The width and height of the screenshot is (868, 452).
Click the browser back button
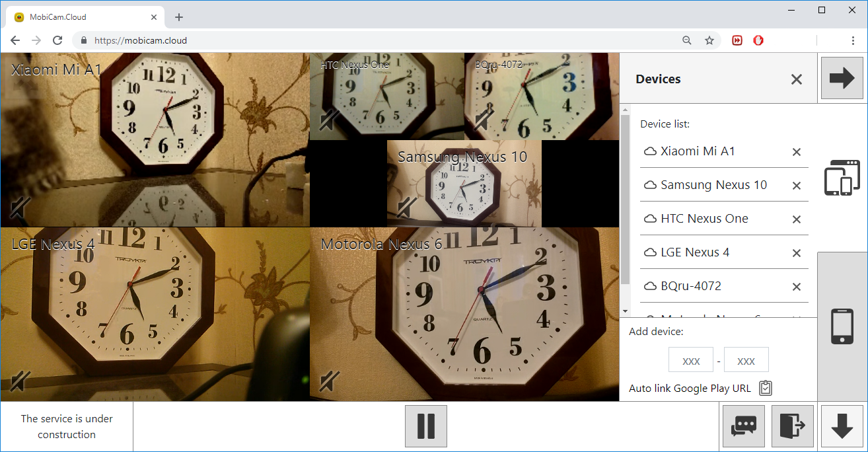15,40
